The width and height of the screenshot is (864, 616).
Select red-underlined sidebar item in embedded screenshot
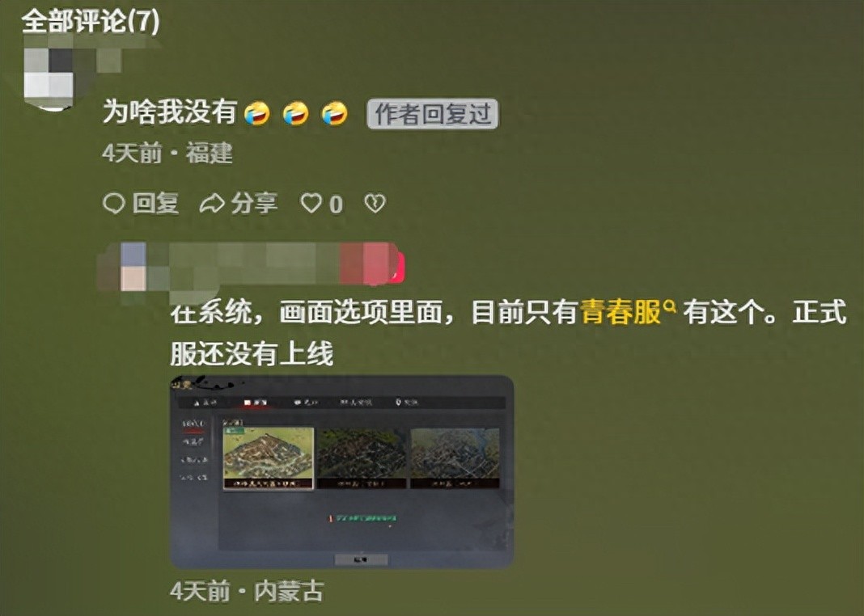[x=193, y=424]
